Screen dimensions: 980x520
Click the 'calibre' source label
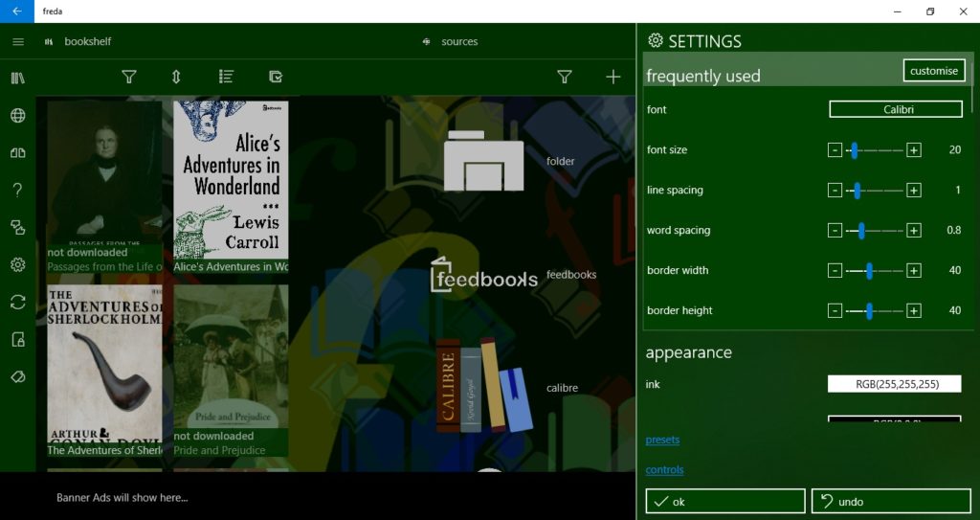click(562, 387)
